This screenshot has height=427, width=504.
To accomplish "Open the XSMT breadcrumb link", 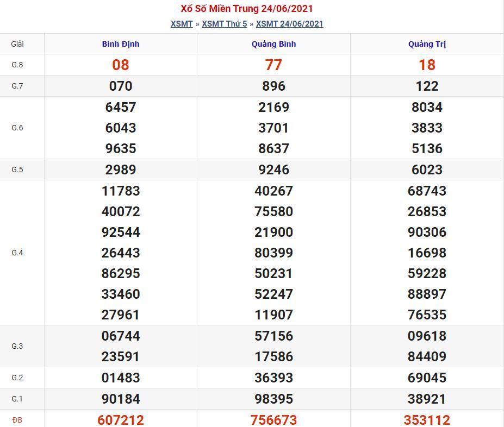I will [182, 24].
